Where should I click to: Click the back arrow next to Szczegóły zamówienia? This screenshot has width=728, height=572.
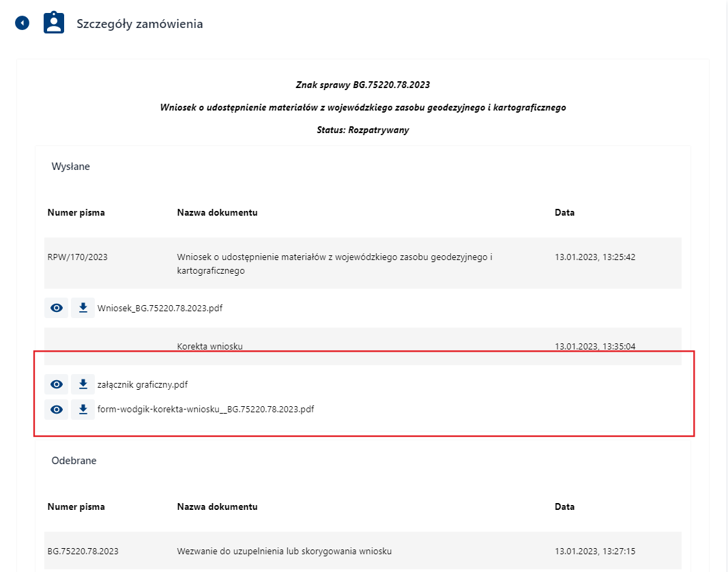click(x=23, y=23)
